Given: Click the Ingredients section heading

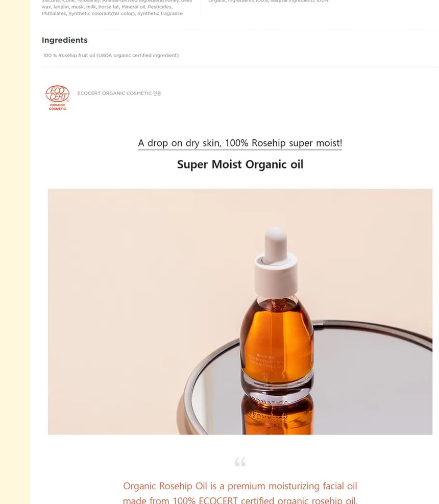Looking at the screenshot, I should click(x=65, y=40).
